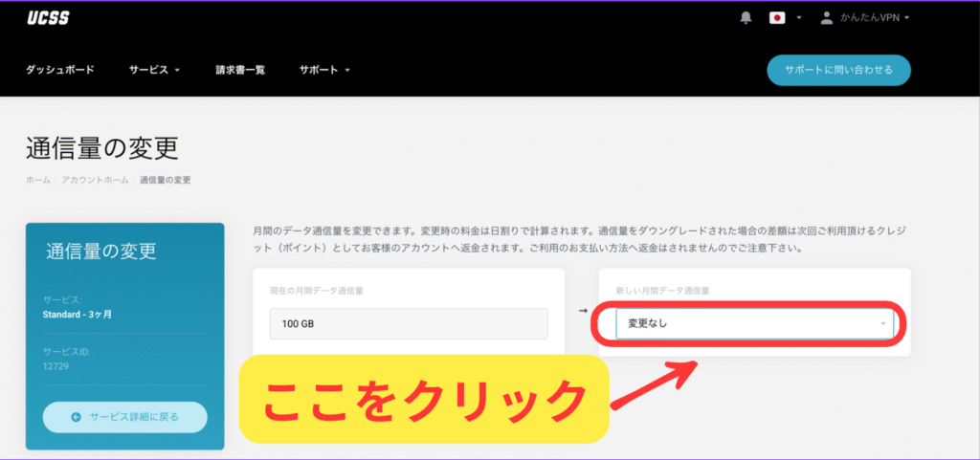This screenshot has height=460, width=980.
Task: Expand the サポート menu
Action: point(324,70)
